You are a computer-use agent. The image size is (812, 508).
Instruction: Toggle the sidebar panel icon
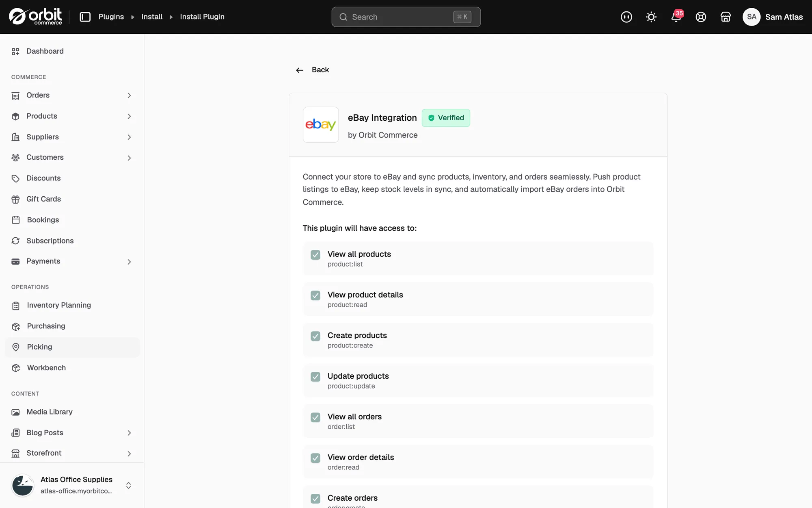[x=85, y=17]
